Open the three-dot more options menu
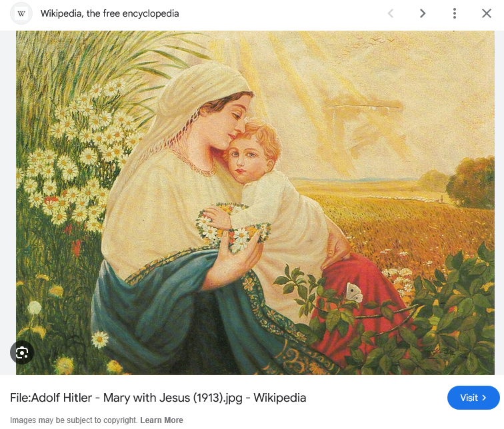 (x=454, y=13)
